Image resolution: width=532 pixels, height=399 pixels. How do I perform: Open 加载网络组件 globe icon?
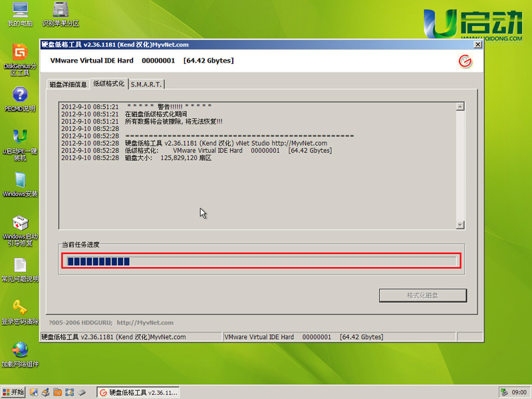click(x=20, y=355)
